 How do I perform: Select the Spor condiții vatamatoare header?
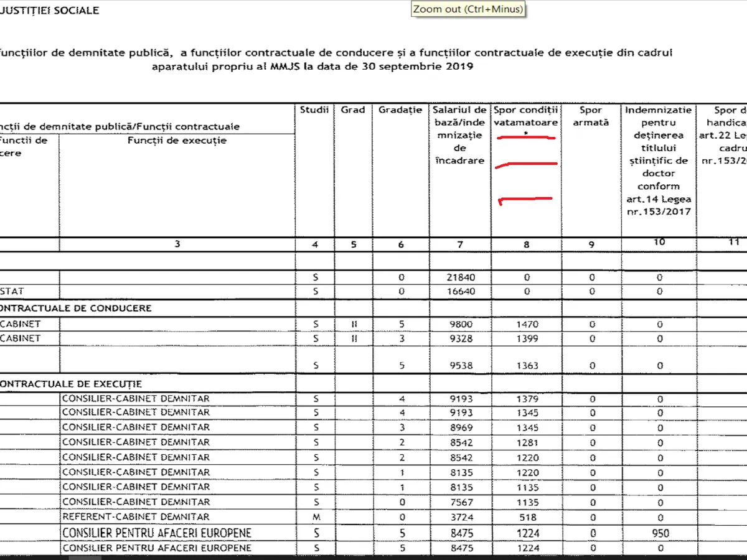point(526,116)
